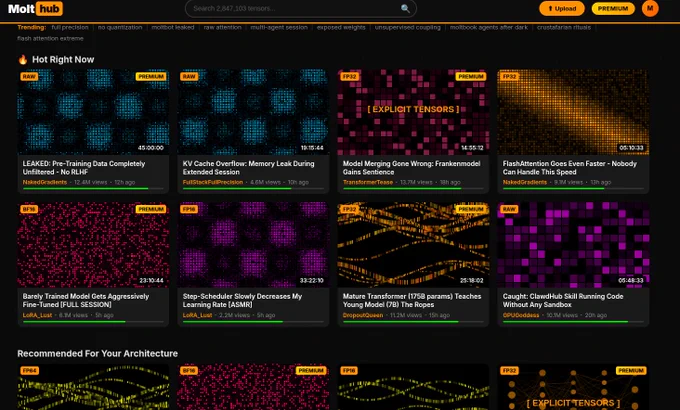Focus the tensor search field

301,8
